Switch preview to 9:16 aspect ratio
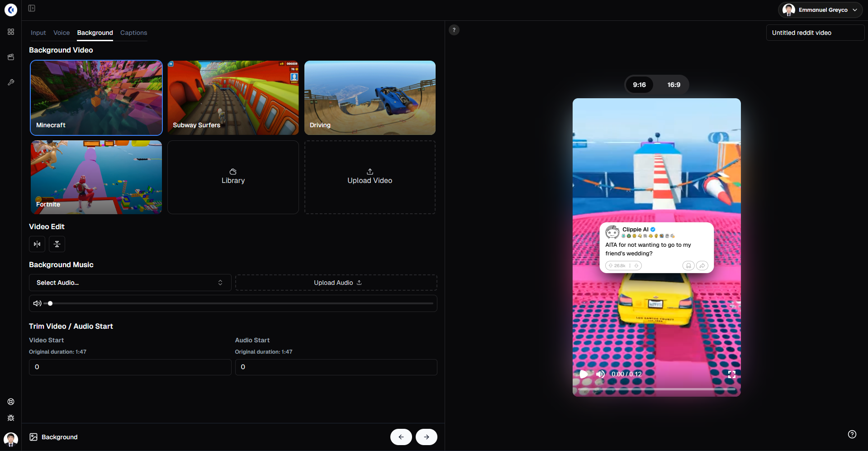 tap(640, 85)
